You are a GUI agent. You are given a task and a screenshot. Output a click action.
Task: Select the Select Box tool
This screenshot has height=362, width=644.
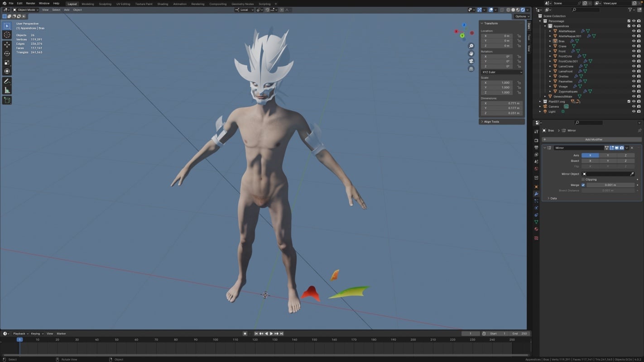coord(7,26)
